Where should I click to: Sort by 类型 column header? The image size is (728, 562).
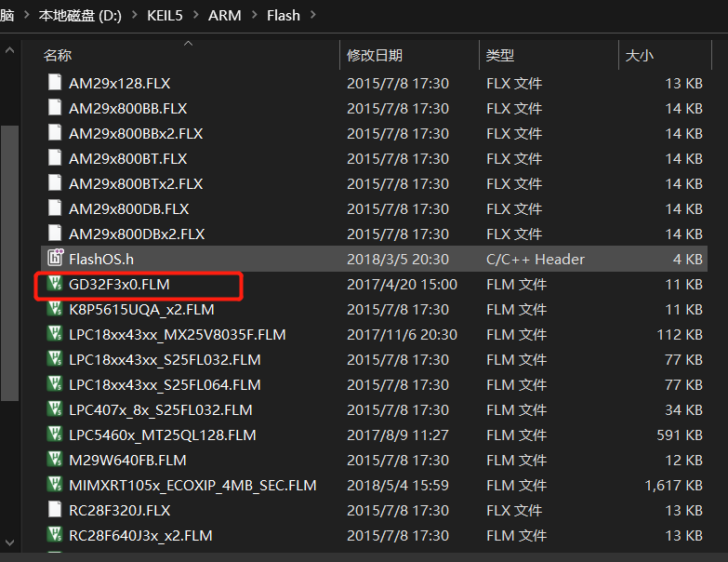[x=500, y=55]
